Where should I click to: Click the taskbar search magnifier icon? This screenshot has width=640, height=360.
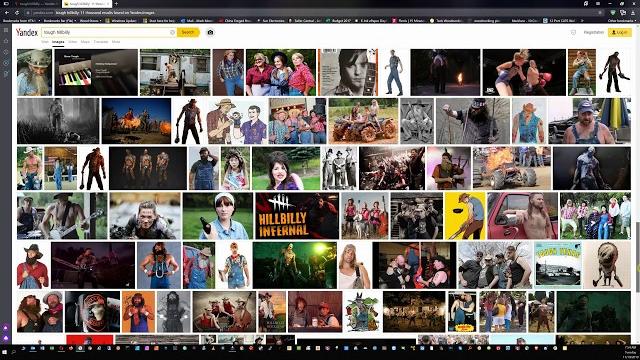(14, 351)
